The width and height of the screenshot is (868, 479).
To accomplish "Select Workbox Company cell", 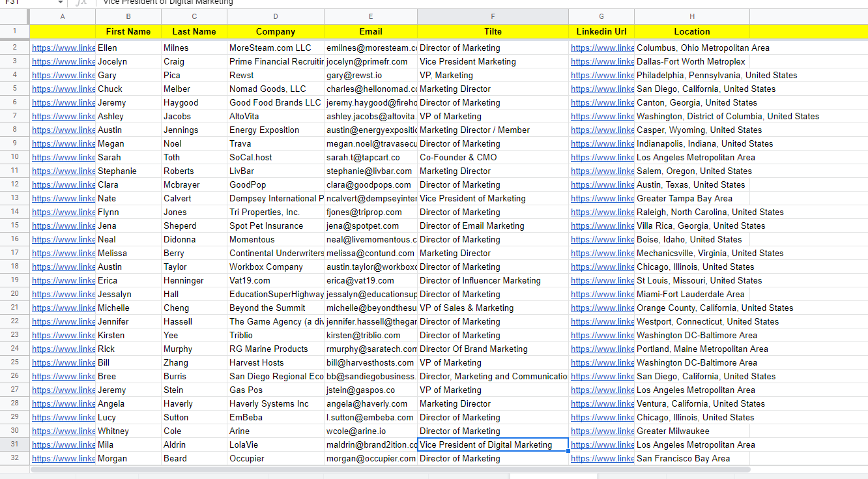I will click(x=276, y=267).
